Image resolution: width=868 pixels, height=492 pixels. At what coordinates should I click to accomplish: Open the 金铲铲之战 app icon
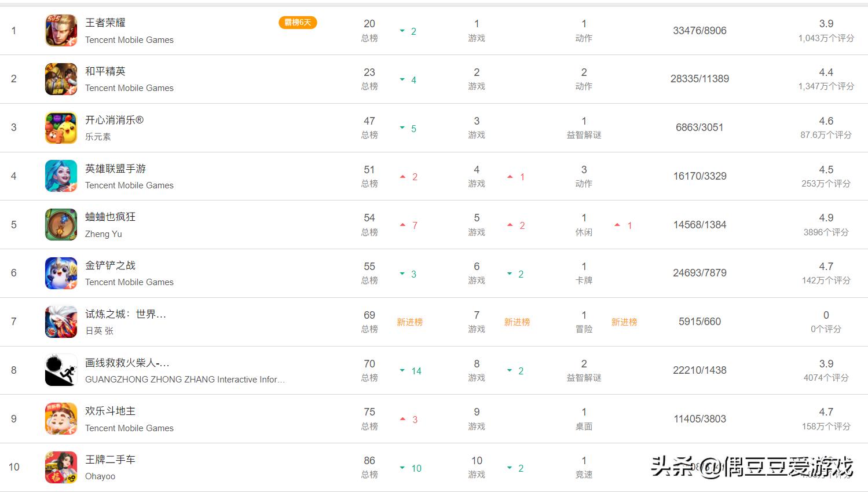coord(61,273)
